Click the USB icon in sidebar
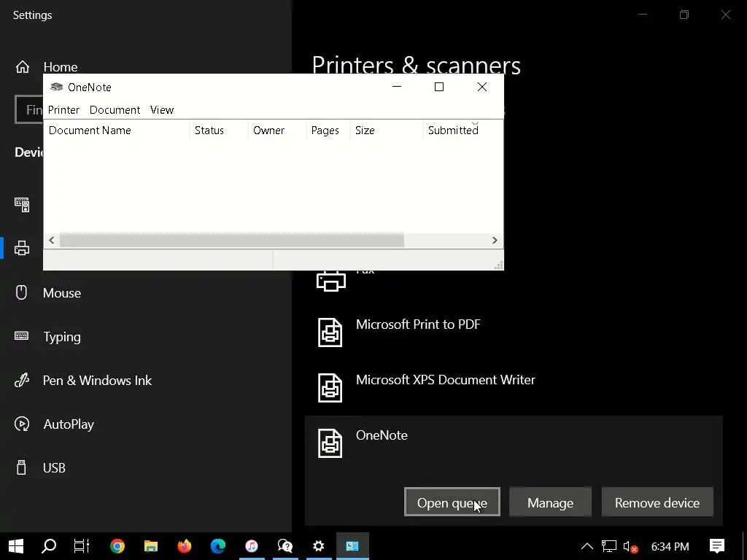 (x=21, y=467)
